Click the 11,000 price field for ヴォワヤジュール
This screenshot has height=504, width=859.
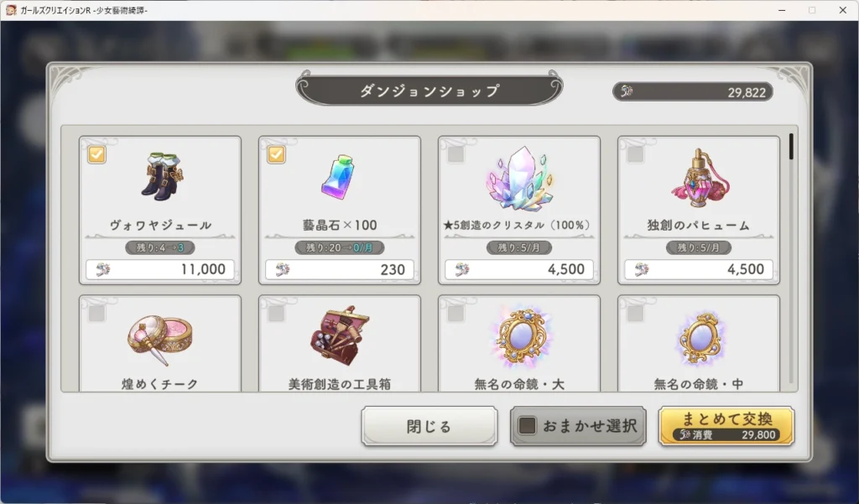point(160,269)
